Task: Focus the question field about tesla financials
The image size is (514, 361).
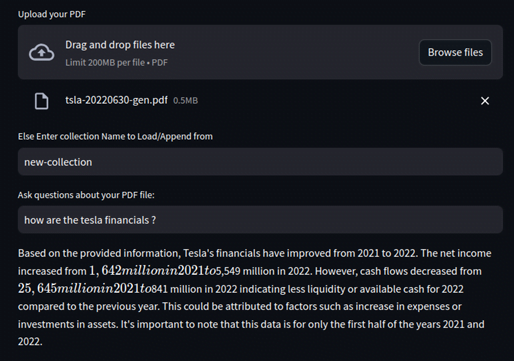Action: [260, 220]
